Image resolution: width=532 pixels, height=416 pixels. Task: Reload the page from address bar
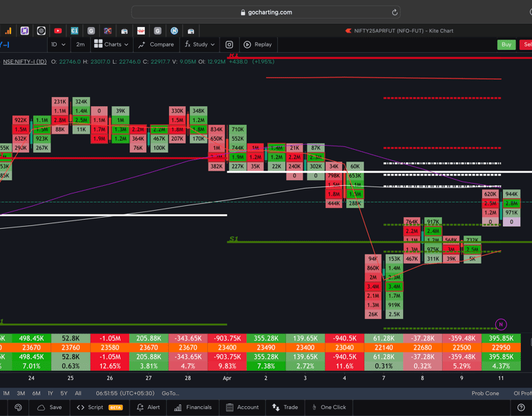tap(394, 12)
